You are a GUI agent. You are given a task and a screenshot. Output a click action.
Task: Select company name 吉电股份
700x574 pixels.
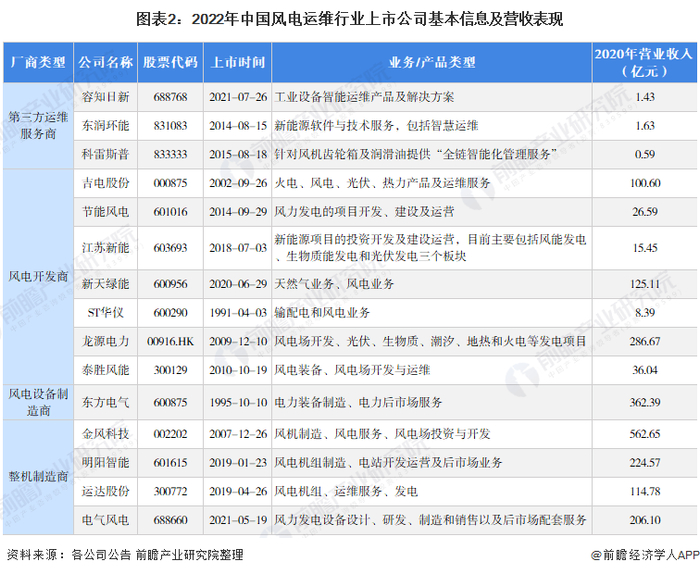pyautogui.click(x=105, y=183)
